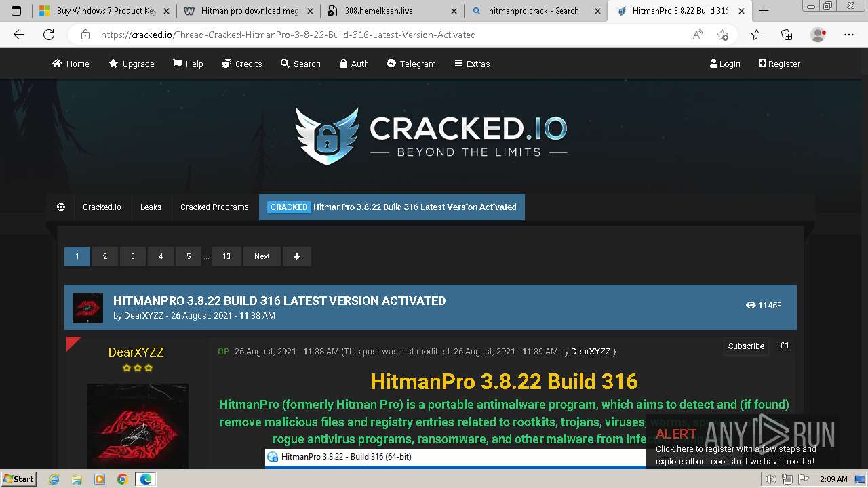Click the Action Center flag icon in the tray
The height and width of the screenshot is (488, 868).
point(803,479)
